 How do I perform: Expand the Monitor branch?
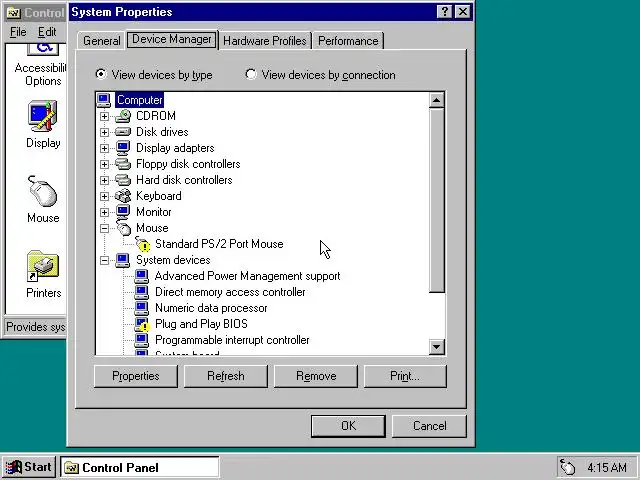pyautogui.click(x=104, y=212)
